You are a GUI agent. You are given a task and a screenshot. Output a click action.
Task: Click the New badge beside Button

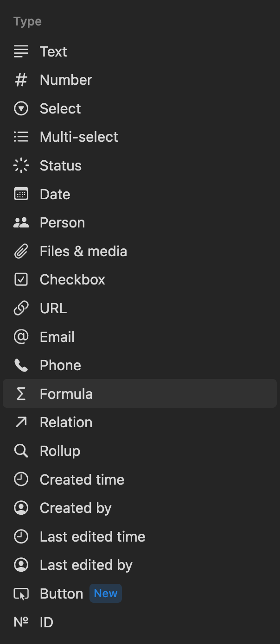[x=106, y=594]
